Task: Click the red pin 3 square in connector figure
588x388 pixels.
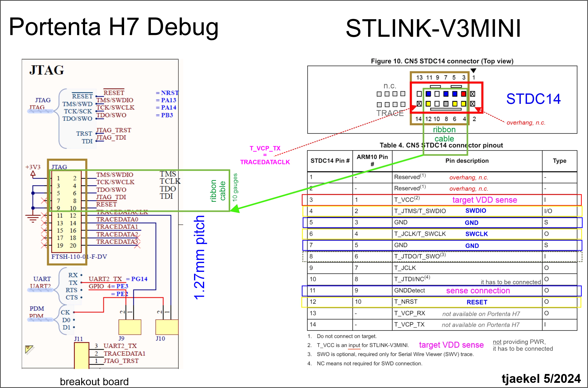Action: (464, 94)
